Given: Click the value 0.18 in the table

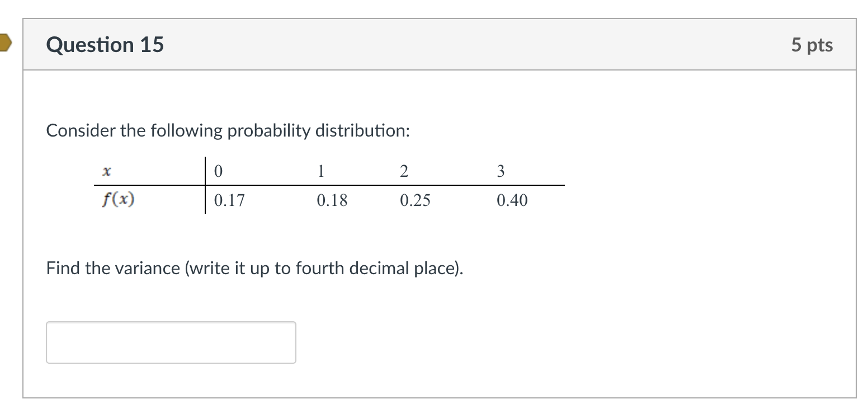Looking at the screenshot, I should click(332, 200).
